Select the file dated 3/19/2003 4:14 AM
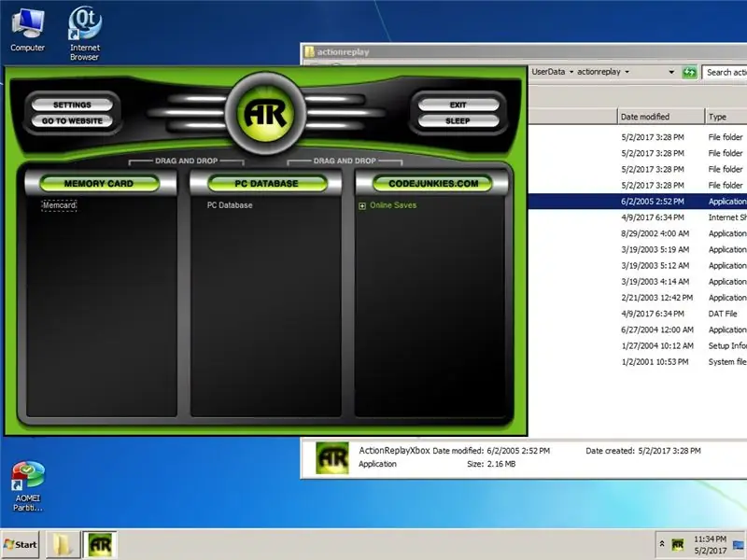Viewport: 747px width, 560px height. (638, 282)
